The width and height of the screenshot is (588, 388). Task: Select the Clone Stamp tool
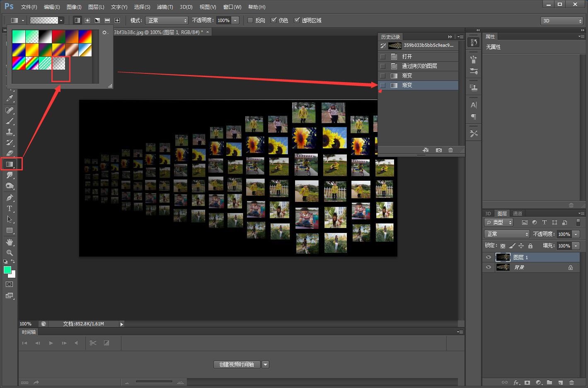click(10, 132)
